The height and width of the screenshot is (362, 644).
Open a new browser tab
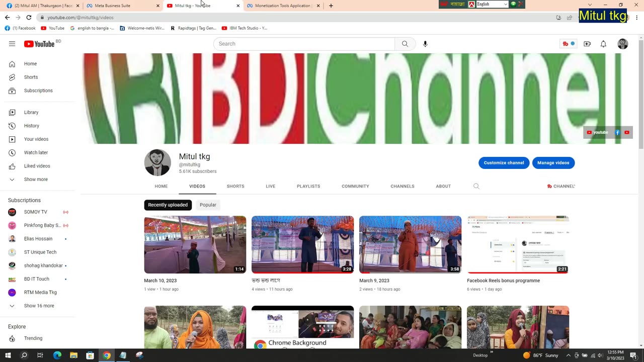pos(331,6)
